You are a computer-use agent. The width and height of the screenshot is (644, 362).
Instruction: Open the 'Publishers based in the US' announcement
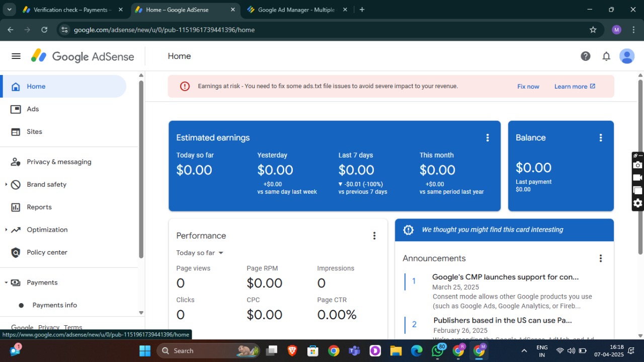click(502, 320)
